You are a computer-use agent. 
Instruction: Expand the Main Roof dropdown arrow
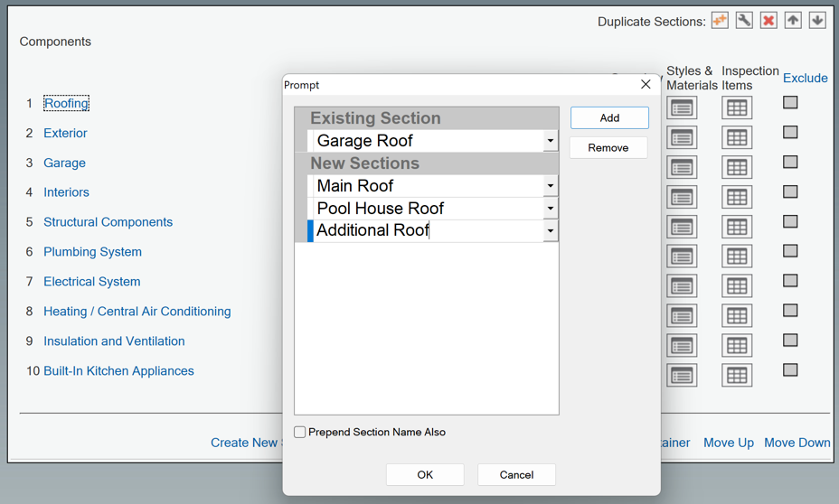coord(550,186)
